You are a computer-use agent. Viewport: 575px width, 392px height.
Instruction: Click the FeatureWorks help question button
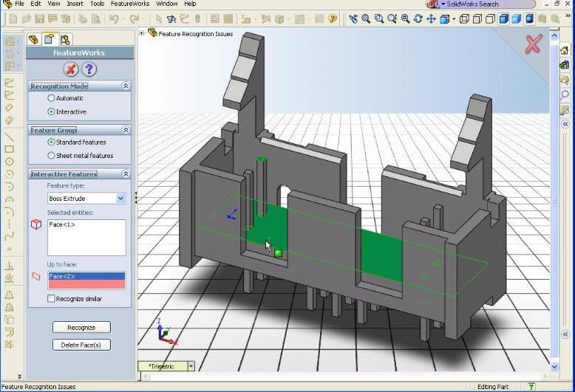89,69
